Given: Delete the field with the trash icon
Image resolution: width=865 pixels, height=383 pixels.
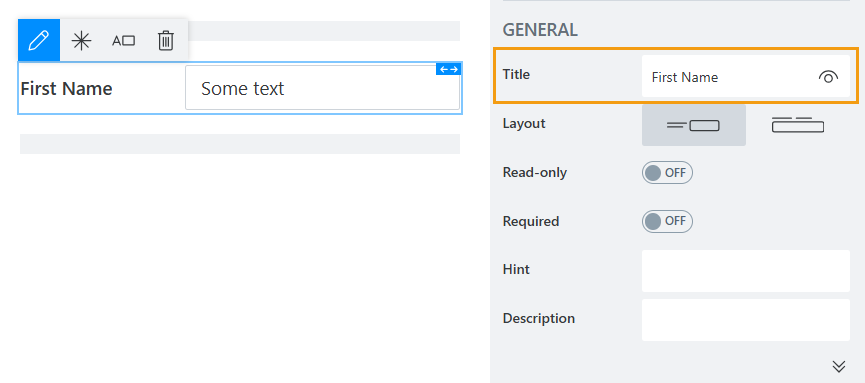Looking at the screenshot, I should (x=166, y=41).
